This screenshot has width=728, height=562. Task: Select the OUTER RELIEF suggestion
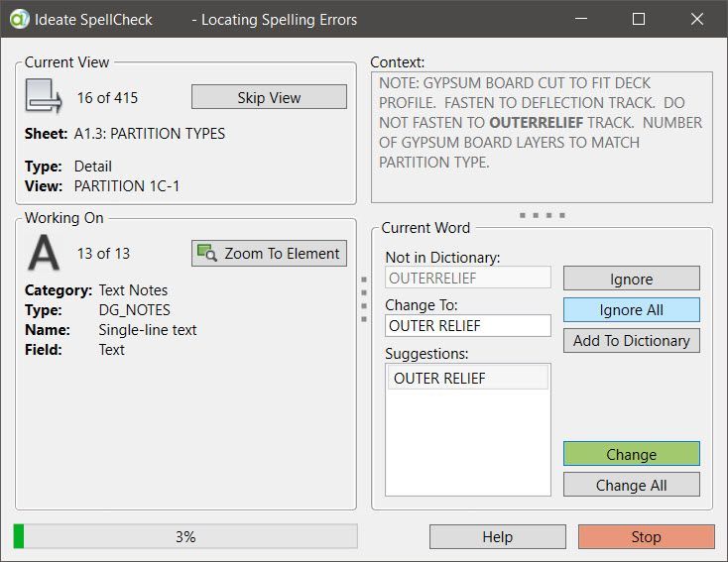coord(468,379)
